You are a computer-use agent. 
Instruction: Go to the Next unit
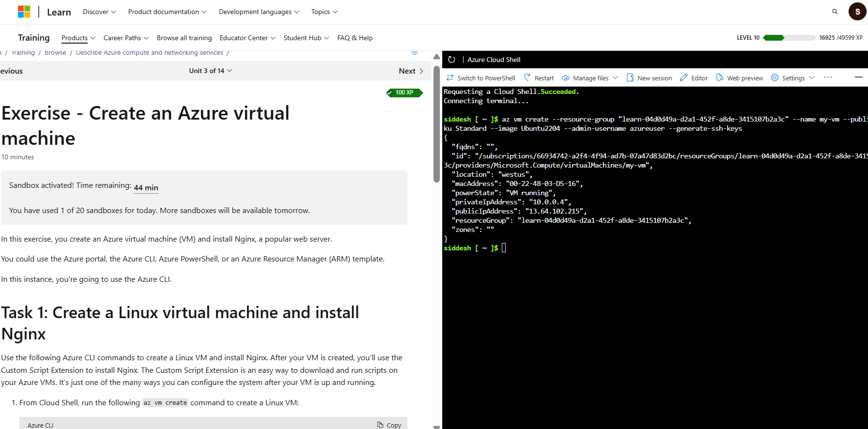[411, 71]
